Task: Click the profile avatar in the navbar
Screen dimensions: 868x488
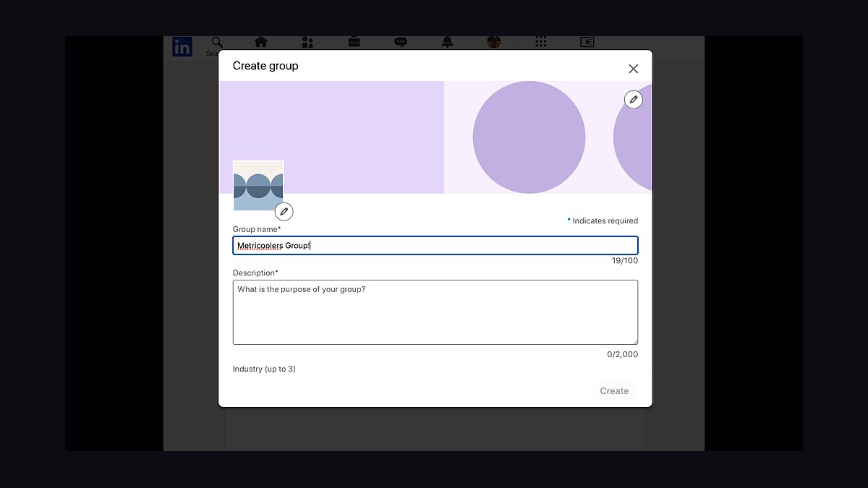Action: tap(494, 43)
